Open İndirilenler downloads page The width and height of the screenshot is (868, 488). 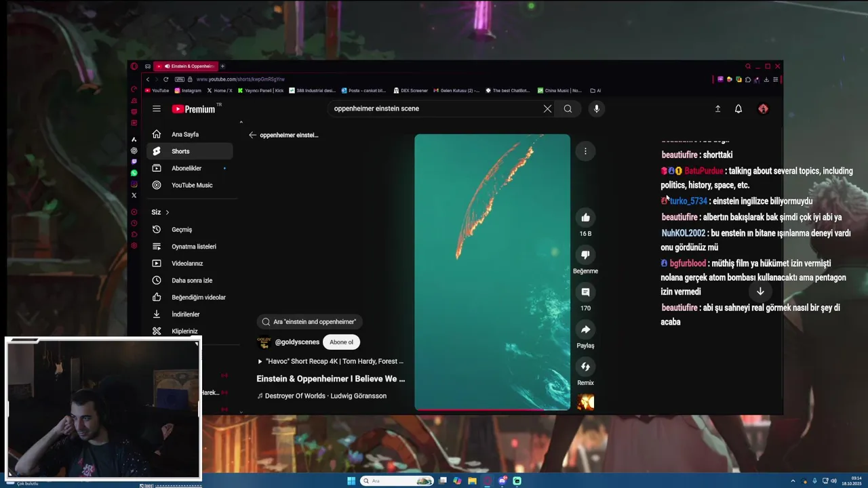coord(191,314)
